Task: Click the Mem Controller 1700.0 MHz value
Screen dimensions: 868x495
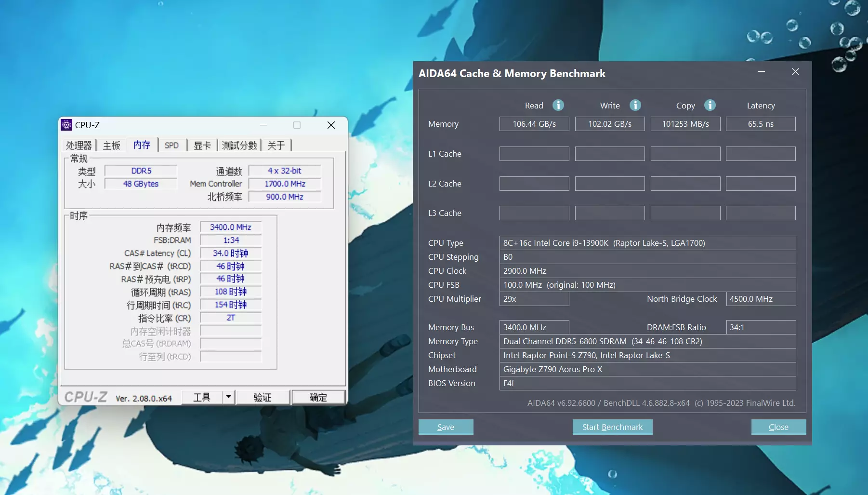Action: pos(285,184)
